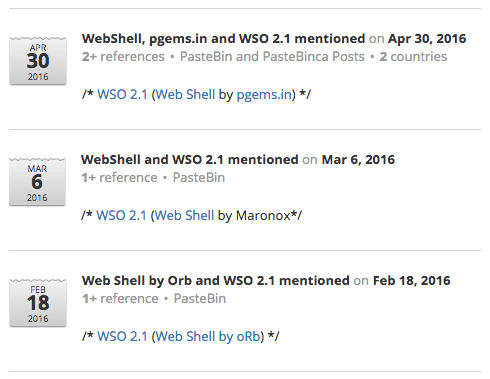Image resolution: width=490 pixels, height=379 pixels.
Task: Open headline WebShell and WSO 2.1 mentioned
Action: tap(190, 160)
